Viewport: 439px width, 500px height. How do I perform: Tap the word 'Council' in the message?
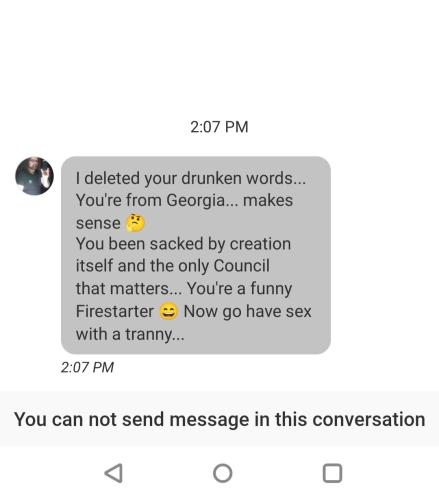pyautogui.click(x=241, y=266)
